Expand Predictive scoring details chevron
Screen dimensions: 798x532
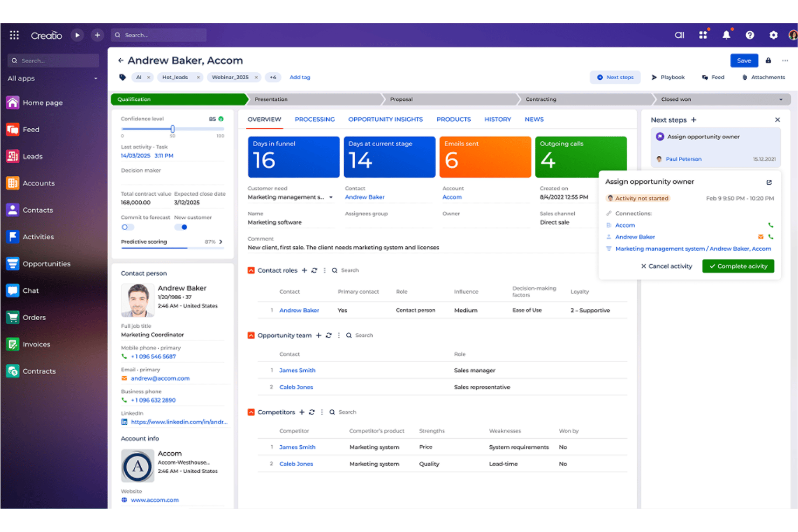[x=221, y=242]
